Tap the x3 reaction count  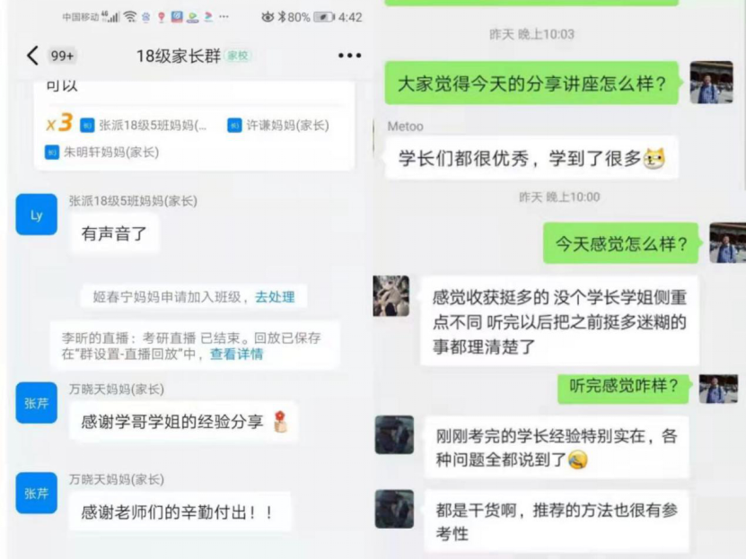[59, 123]
